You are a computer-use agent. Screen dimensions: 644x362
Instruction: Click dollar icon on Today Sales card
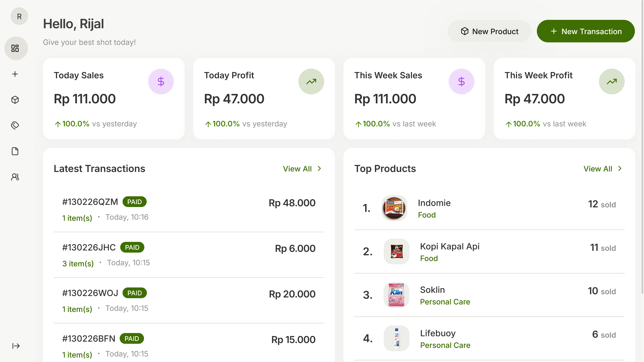click(161, 82)
